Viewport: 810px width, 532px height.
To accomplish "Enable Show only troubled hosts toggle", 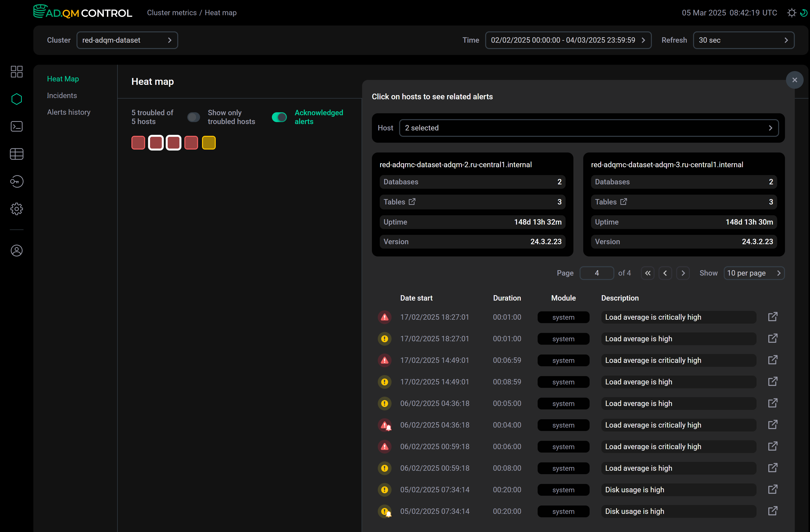I will [x=193, y=117].
